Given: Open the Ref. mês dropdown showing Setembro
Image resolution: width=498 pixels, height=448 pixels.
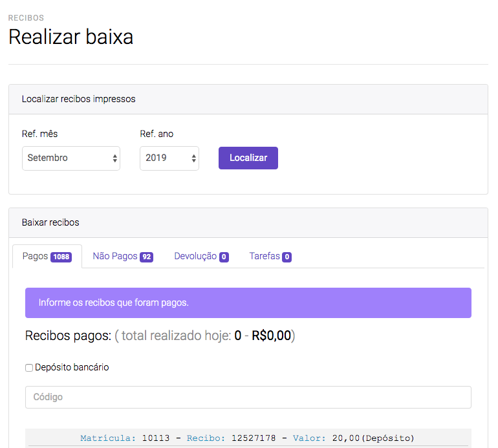Looking at the screenshot, I should pos(70,158).
